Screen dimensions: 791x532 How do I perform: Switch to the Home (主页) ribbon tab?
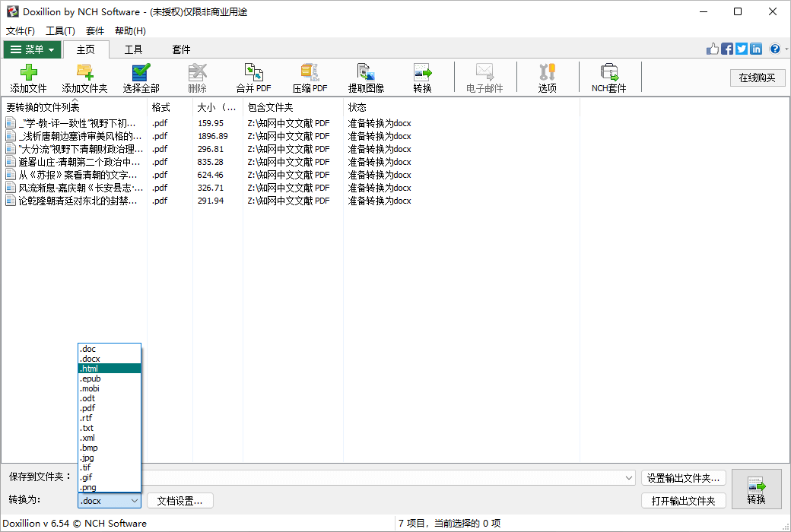click(x=86, y=49)
